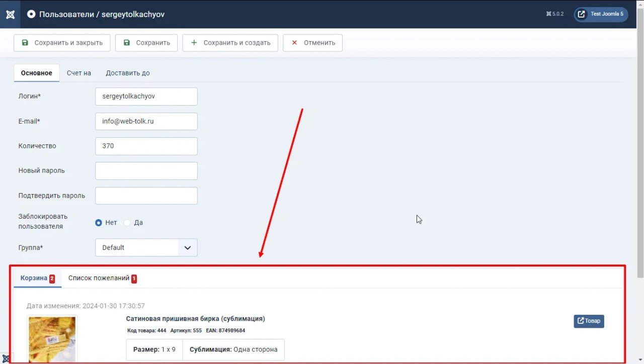Click Код товара: 444 text
The height and width of the screenshot is (364, 644).
(147, 330)
